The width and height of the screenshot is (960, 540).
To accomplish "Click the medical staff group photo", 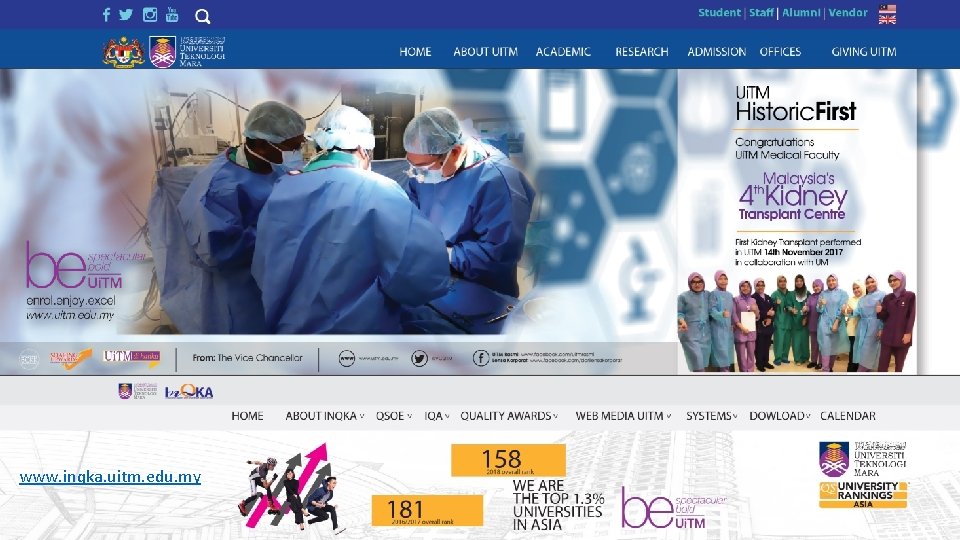I will click(x=797, y=321).
